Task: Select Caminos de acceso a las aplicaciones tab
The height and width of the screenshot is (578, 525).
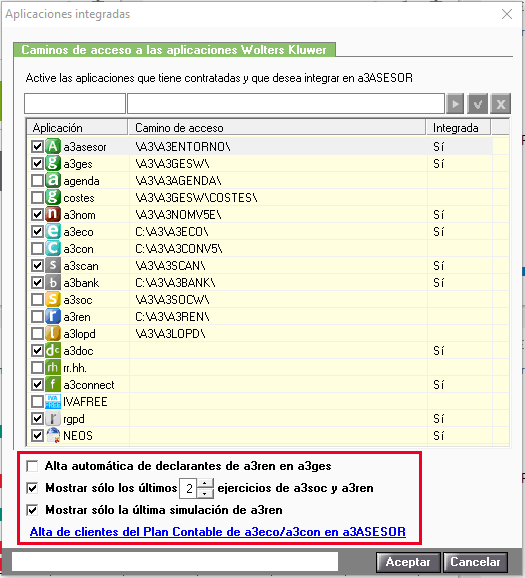Action: pos(174,50)
